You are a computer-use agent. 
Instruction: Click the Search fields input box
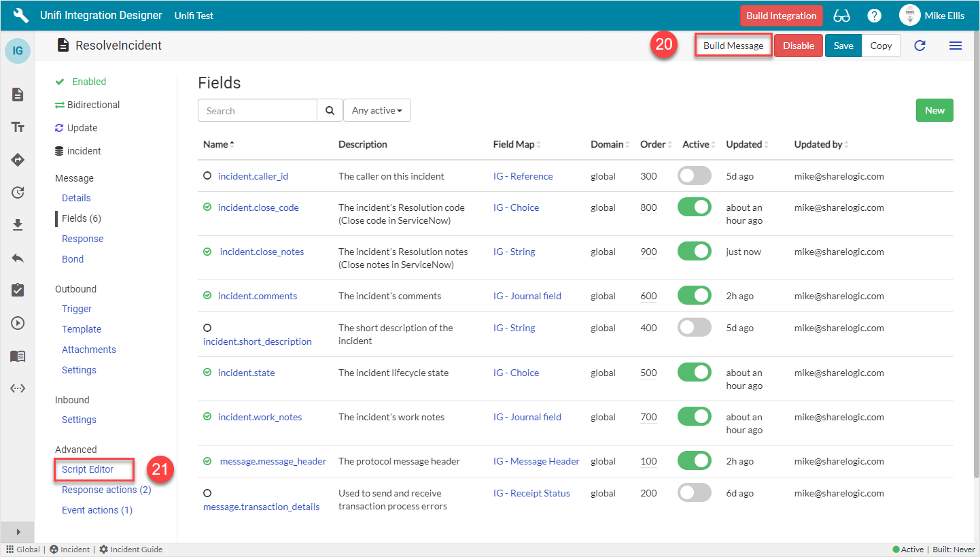[x=258, y=111]
